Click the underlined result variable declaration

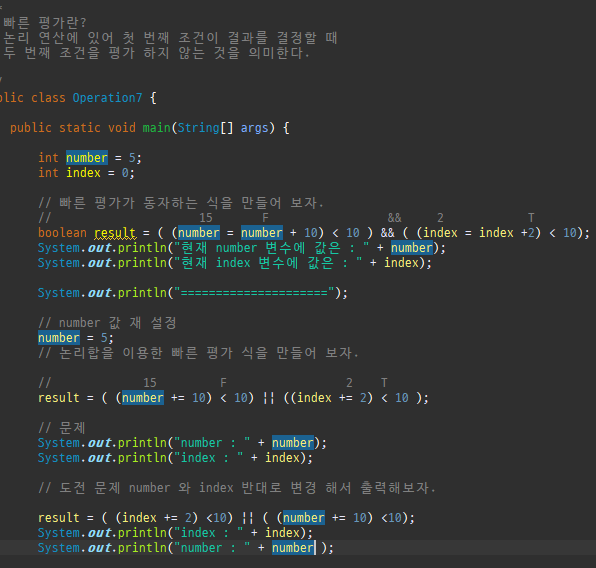coord(115,233)
